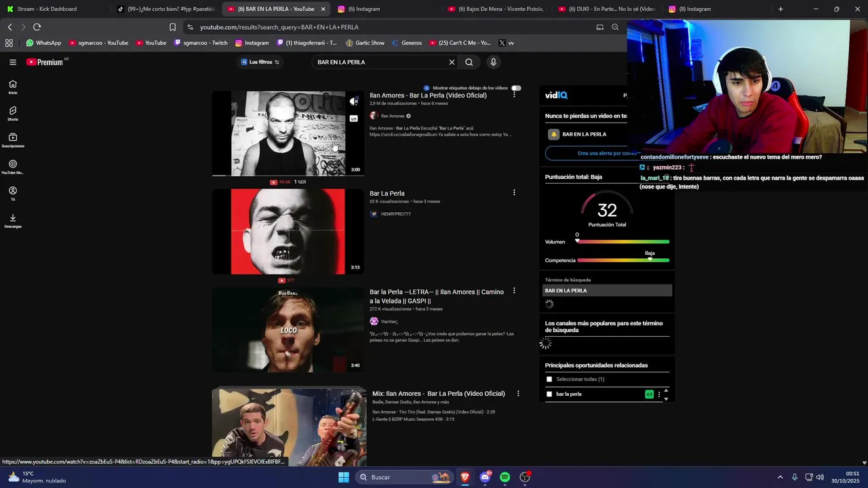
Task: Check the Seleccionar todas checkbox
Action: click(549, 379)
